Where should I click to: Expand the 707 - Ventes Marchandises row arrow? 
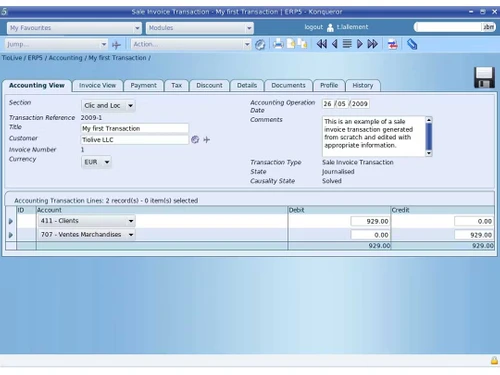tap(11, 235)
